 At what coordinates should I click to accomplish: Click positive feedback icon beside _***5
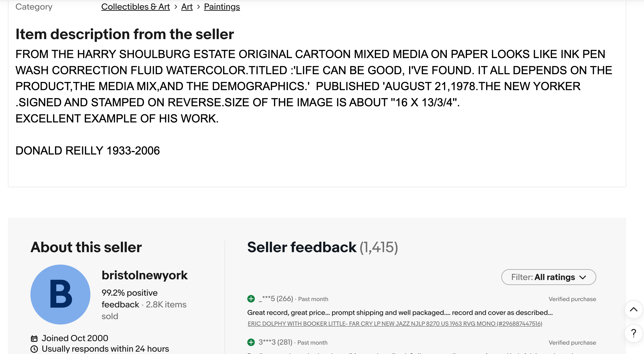click(251, 299)
